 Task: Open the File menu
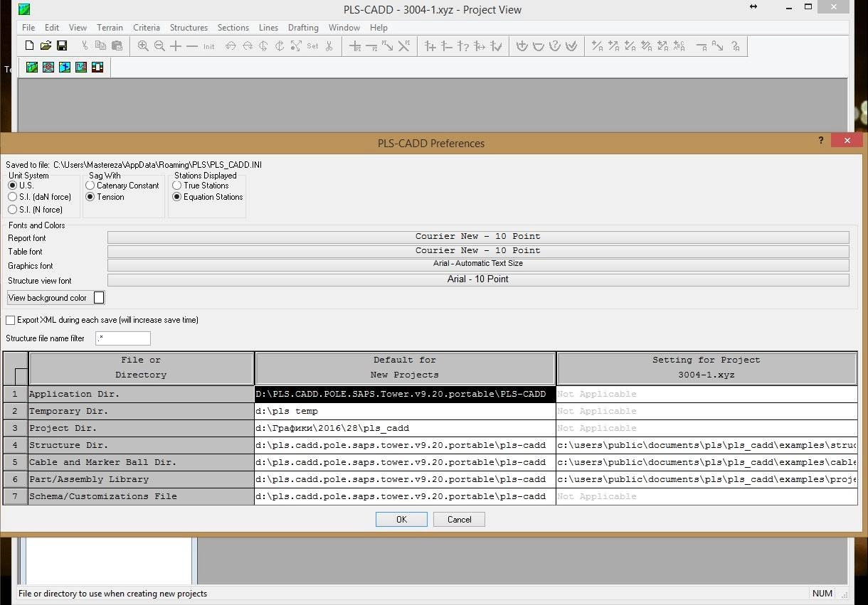[28, 28]
